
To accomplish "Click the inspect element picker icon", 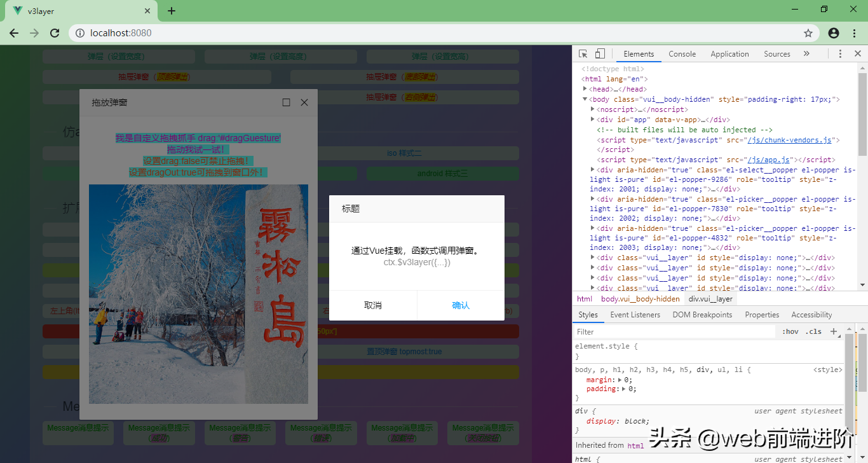I will click(583, 54).
